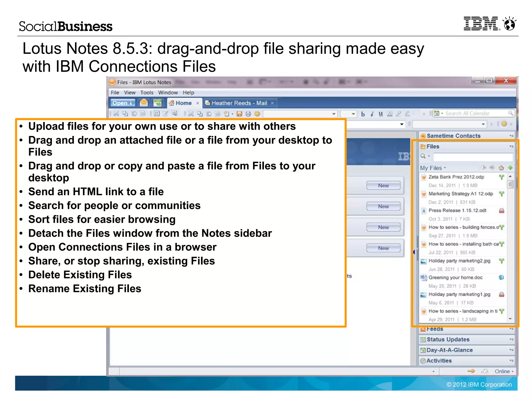Open Files search options dropdown arrow
Screen dimensions: 532x399
coord(429,156)
